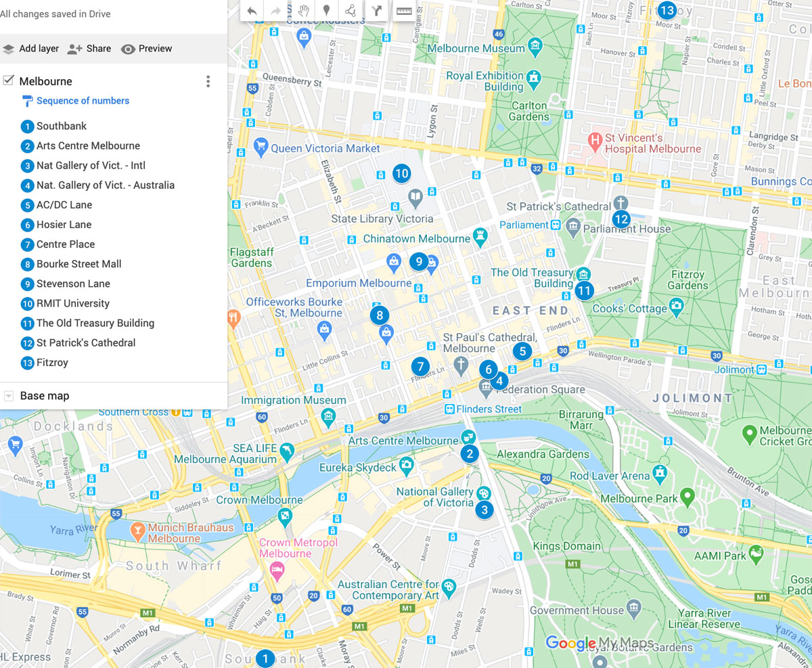This screenshot has width=812, height=668.
Task: Select Bourke Street Mall list item
Action: [x=79, y=263]
